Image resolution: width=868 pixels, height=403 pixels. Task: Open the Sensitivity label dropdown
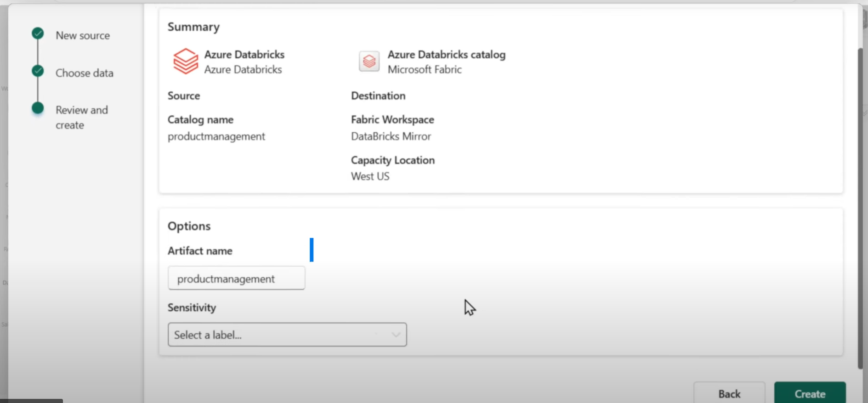click(287, 335)
